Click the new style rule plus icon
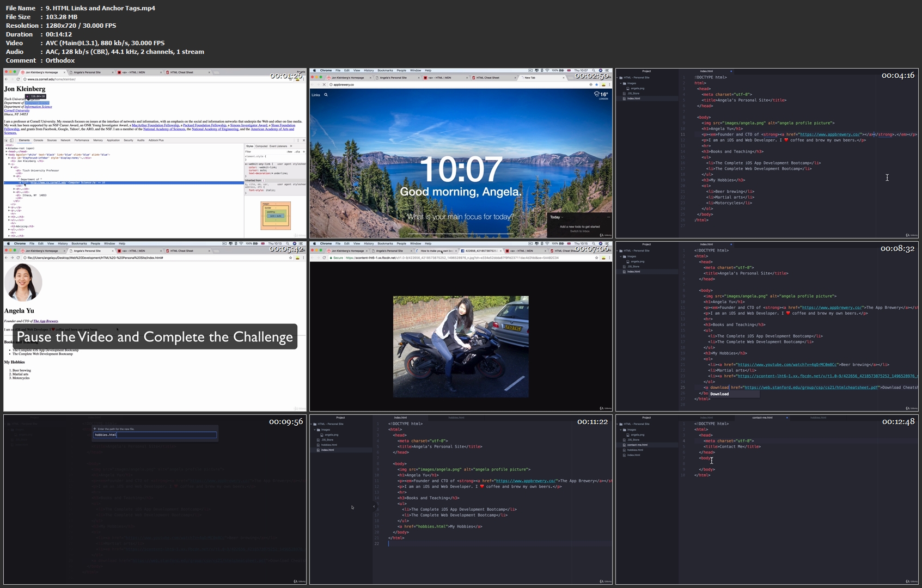This screenshot has height=588, width=922. (x=303, y=151)
